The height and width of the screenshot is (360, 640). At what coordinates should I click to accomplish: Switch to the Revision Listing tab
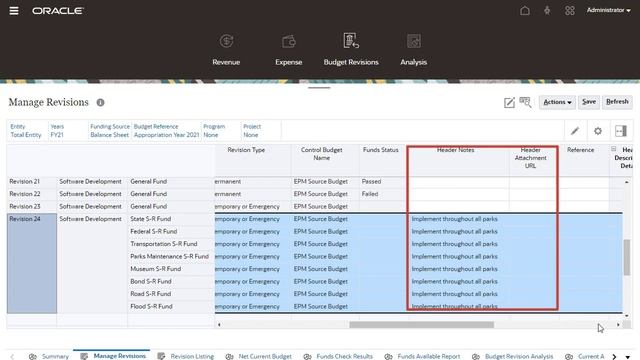pyautogui.click(x=186, y=356)
